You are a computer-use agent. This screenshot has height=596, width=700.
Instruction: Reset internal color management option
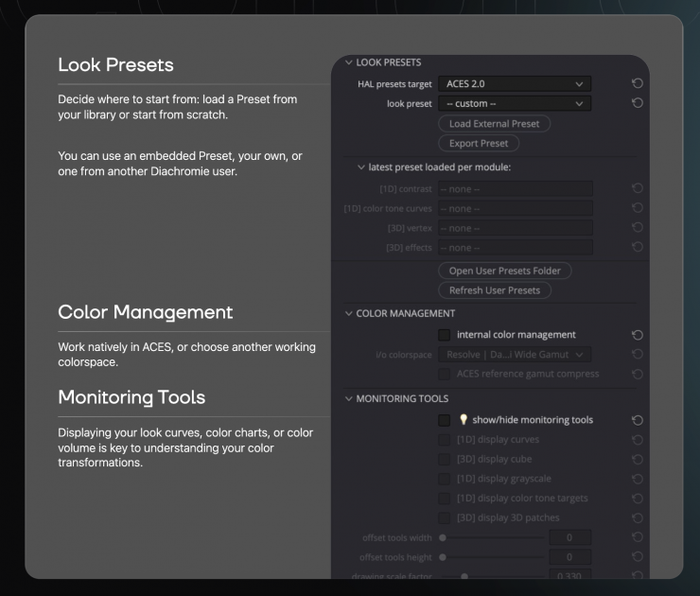[638, 335]
